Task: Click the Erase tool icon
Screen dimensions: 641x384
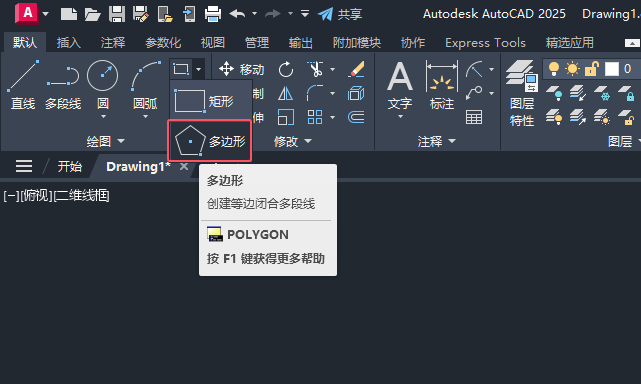Action: tap(356, 70)
